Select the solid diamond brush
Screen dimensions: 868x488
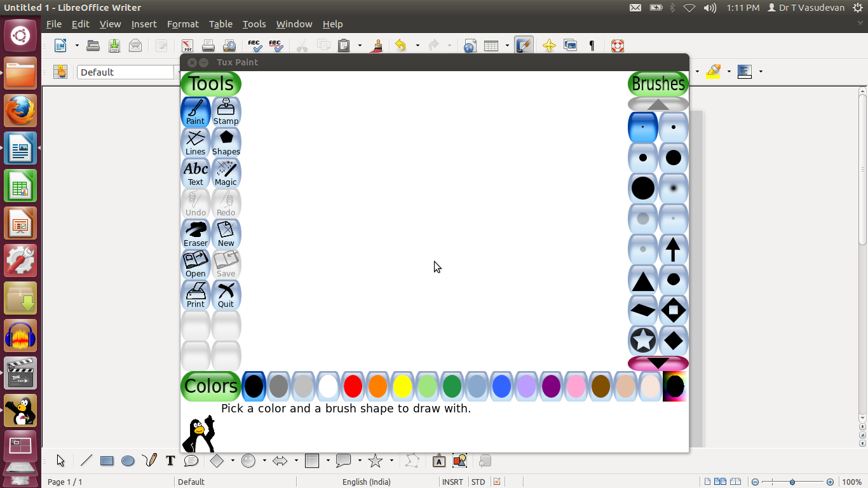coord(674,341)
